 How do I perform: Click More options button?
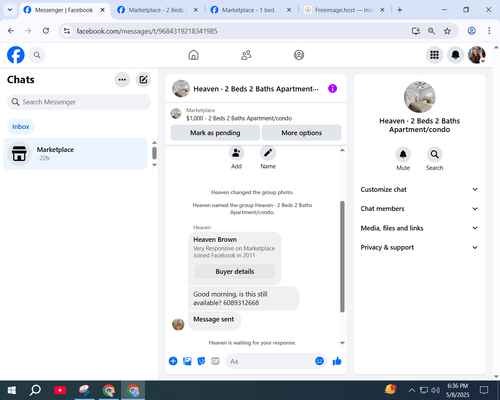tap(301, 133)
